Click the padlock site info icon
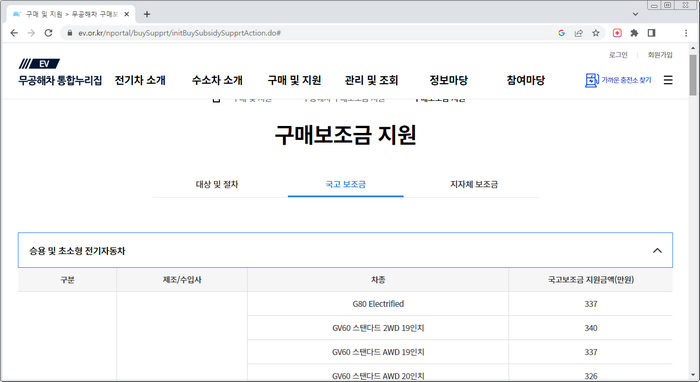This screenshot has width=700, height=382. tap(70, 33)
